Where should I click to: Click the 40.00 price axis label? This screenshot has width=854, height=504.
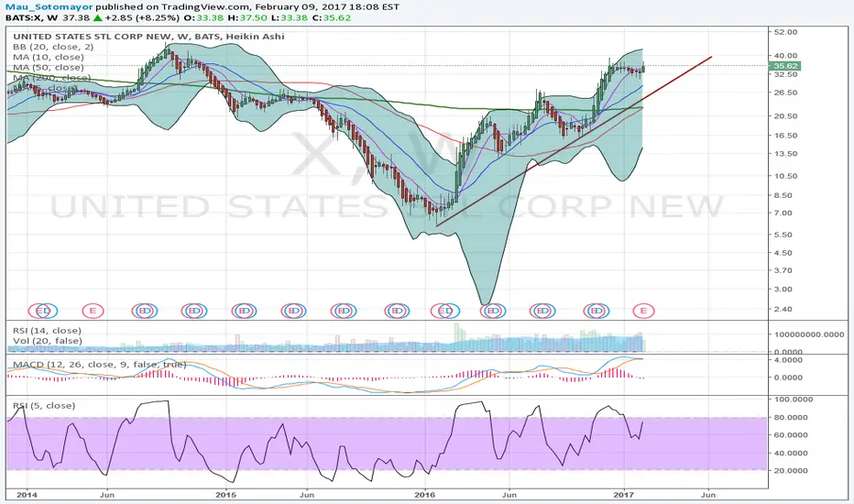[785, 56]
